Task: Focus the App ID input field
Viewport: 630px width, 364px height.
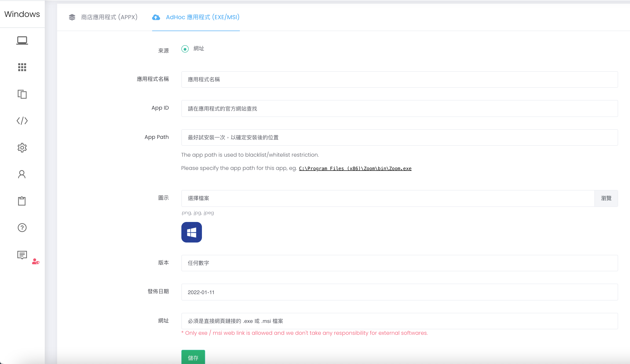Action: (x=400, y=108)
